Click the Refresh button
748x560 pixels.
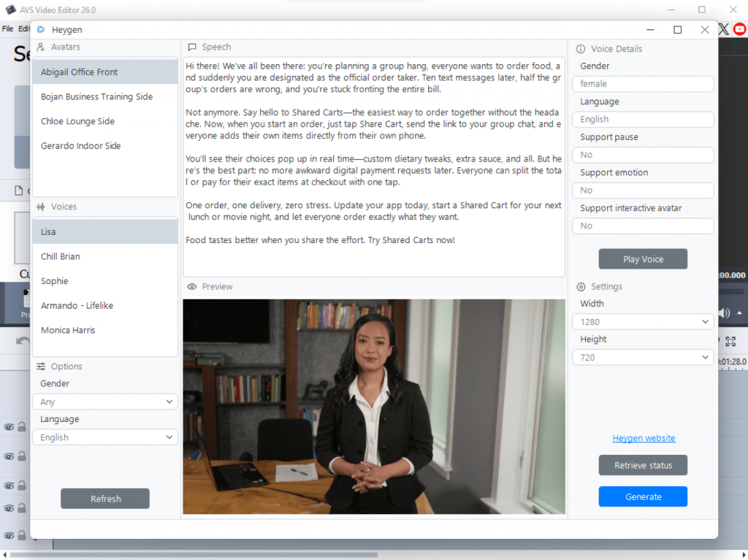pos(105,499)
